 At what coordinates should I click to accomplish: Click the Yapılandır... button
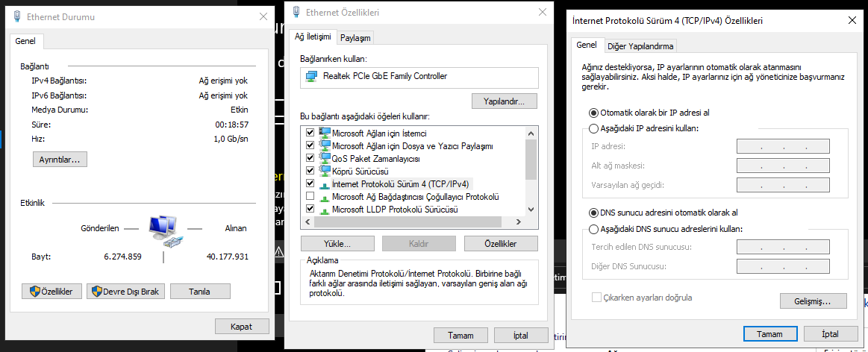point(505,101)
